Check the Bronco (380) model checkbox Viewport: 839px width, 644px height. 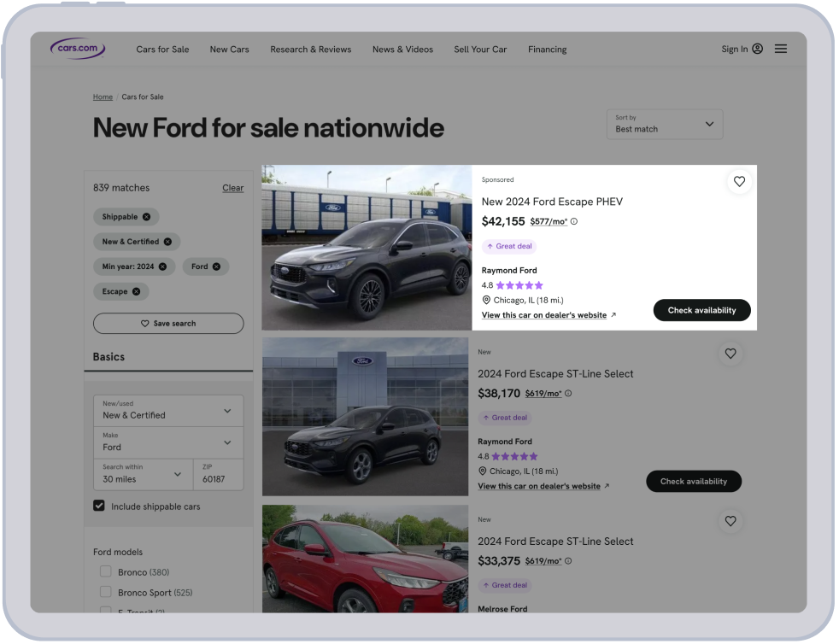pos(106,573)
